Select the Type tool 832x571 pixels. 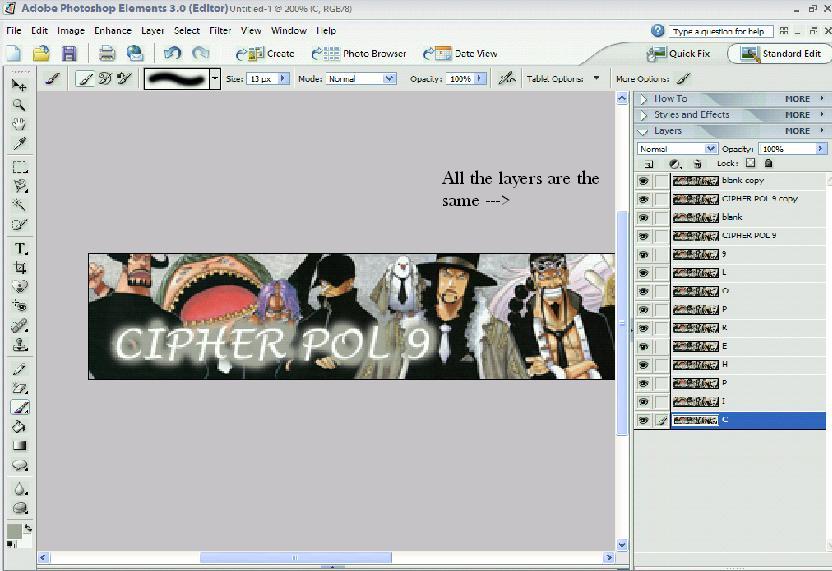(x=20, y=248)
